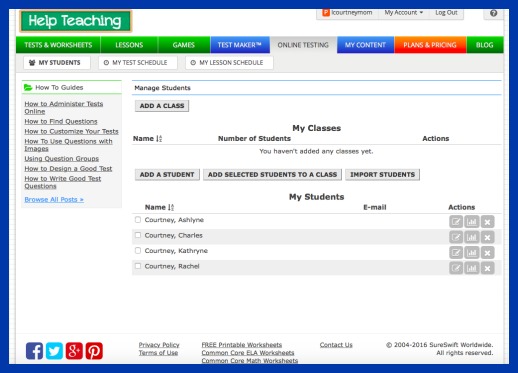Delete student Courtney, Charles with X icon
Image resolution: width=518 pixels, height=373 pixels.
[487, 237]
